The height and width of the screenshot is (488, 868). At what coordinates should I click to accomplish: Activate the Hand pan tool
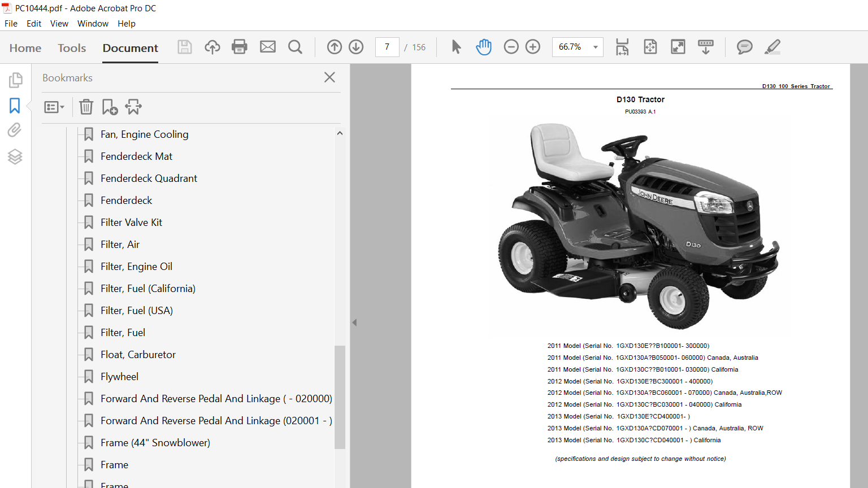click(484, 47)
